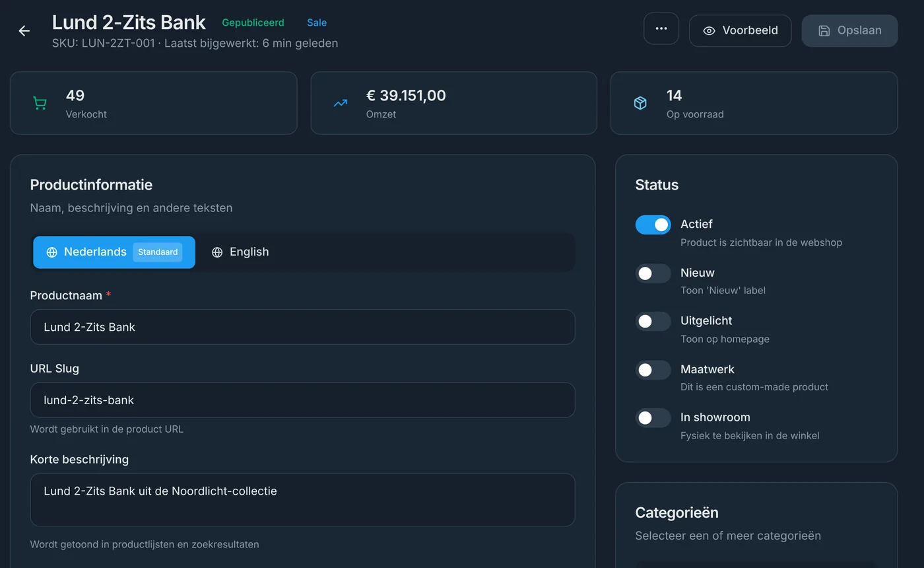The width and height of the screenshot is (924, 568).
Task: Switch to the Nederlands language tab
Action: [114, 252]
